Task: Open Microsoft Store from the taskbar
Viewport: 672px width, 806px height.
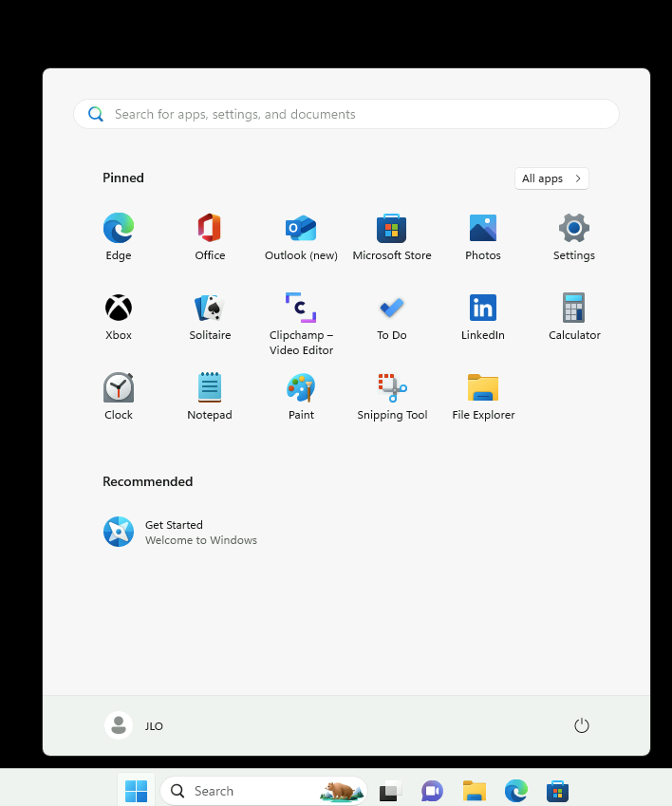Action: [557, 791]
